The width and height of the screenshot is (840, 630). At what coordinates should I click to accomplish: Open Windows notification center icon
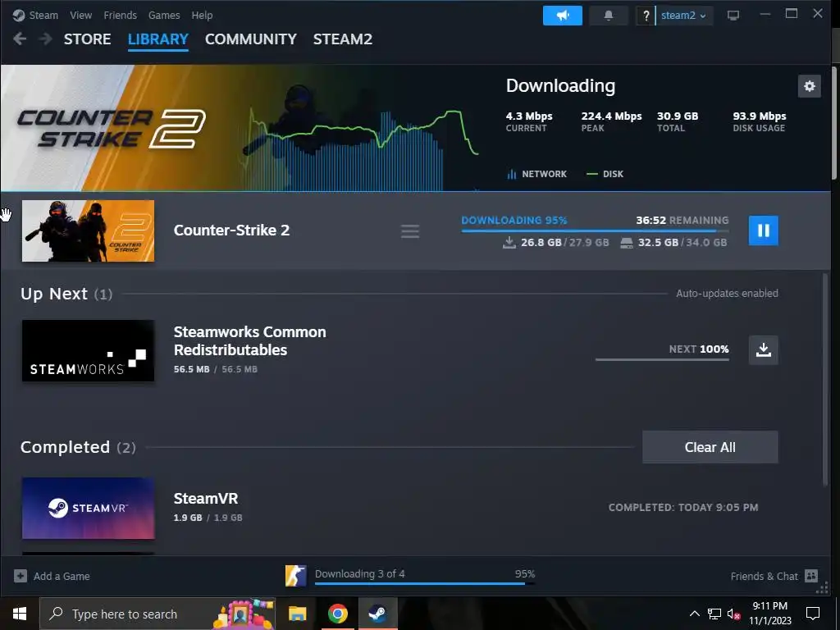tap(813, 614)
